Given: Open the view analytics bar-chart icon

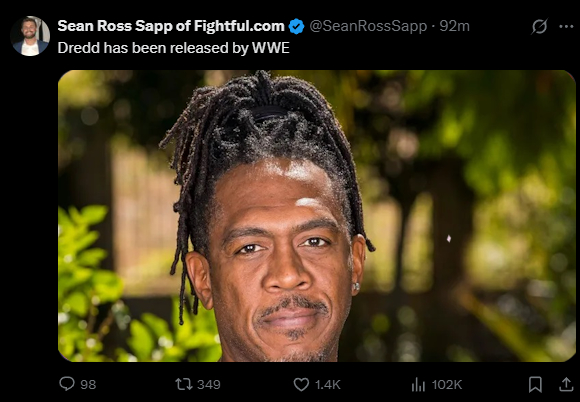Looking at the screenshot, I should point(418,385).
